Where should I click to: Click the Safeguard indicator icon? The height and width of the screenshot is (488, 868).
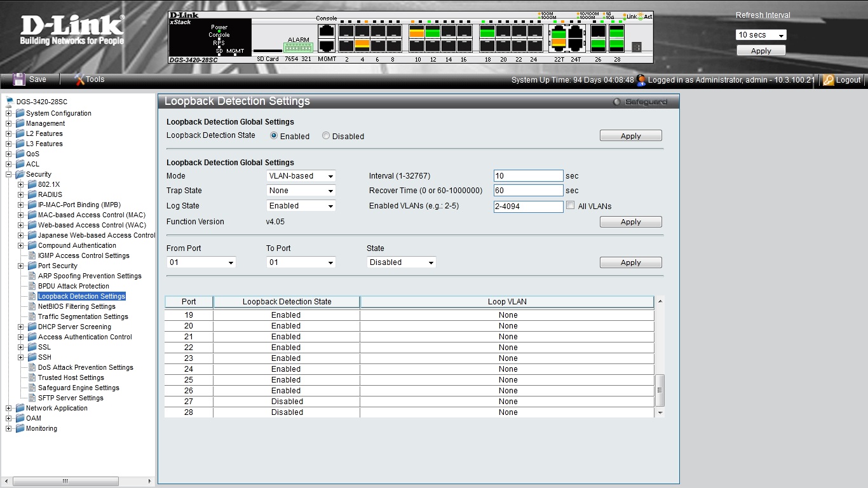tap(616, 102)
